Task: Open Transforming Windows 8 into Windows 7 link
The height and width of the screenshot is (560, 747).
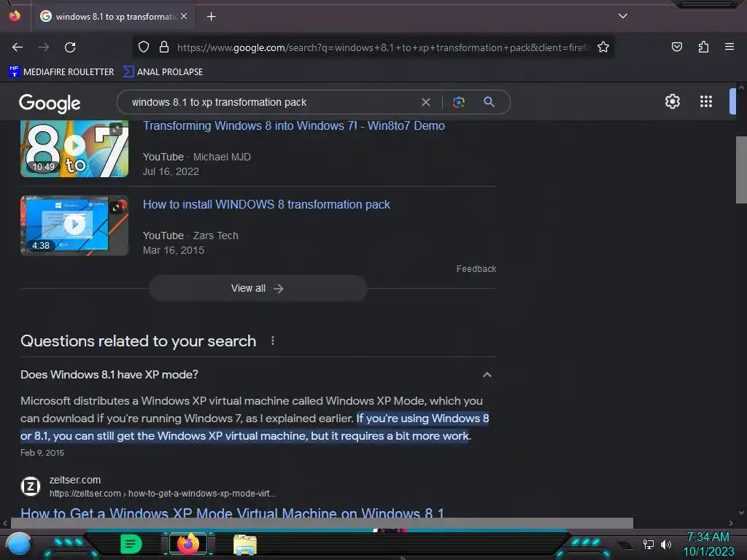Action: (294, 125)
